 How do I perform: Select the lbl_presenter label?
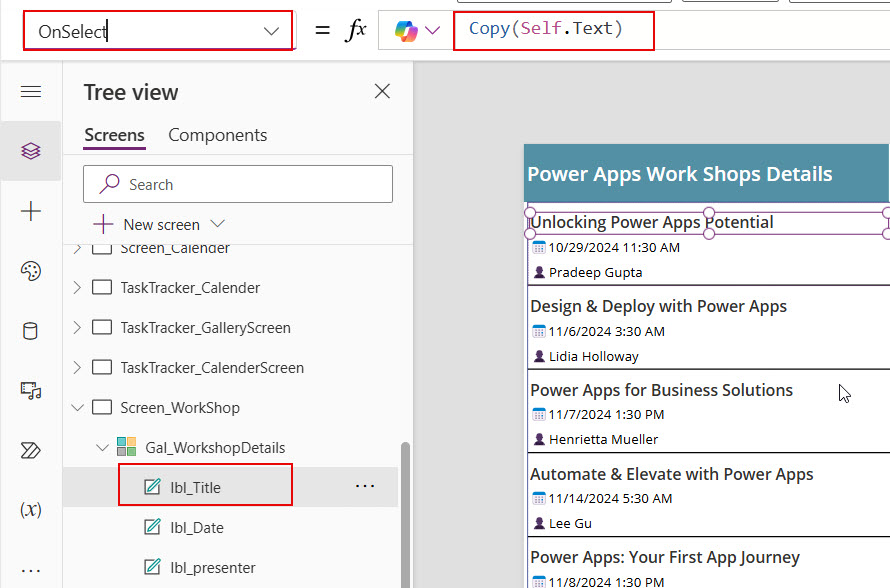[x=213, y=568]
